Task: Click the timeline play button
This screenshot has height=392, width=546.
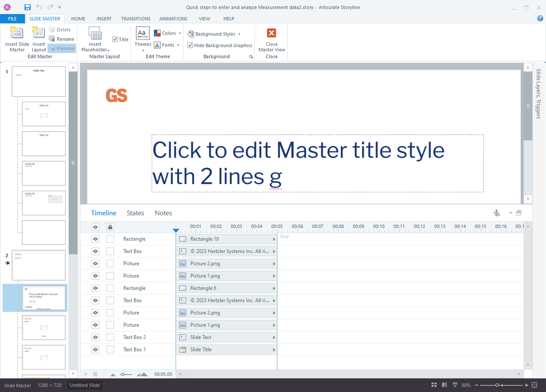Action: click(x=85, y=374)
